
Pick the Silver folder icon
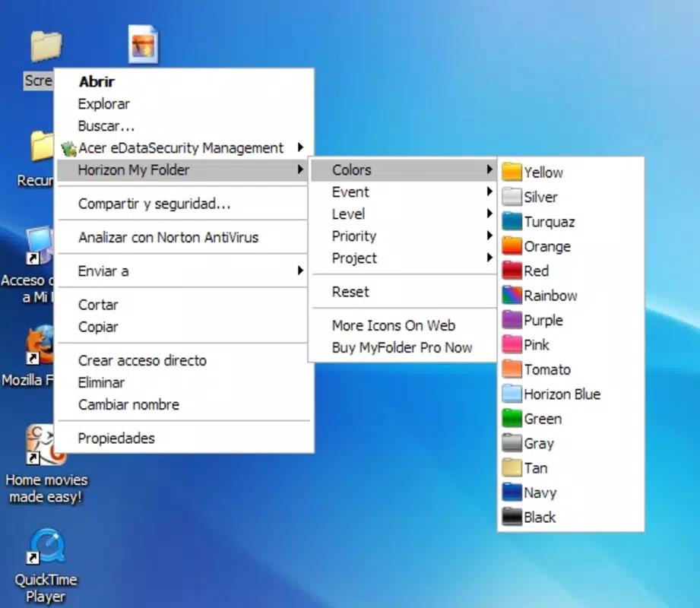tap(512, 197)
